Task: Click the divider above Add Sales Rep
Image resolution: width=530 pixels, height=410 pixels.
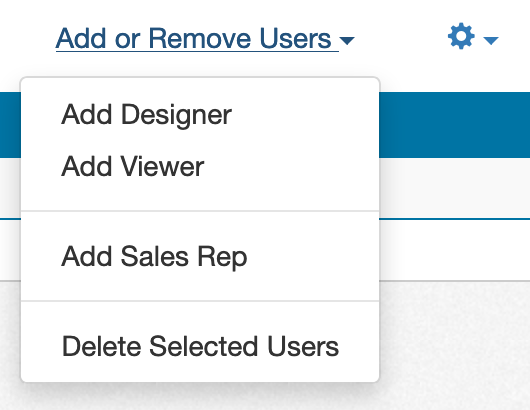Action: coord(200,211)
